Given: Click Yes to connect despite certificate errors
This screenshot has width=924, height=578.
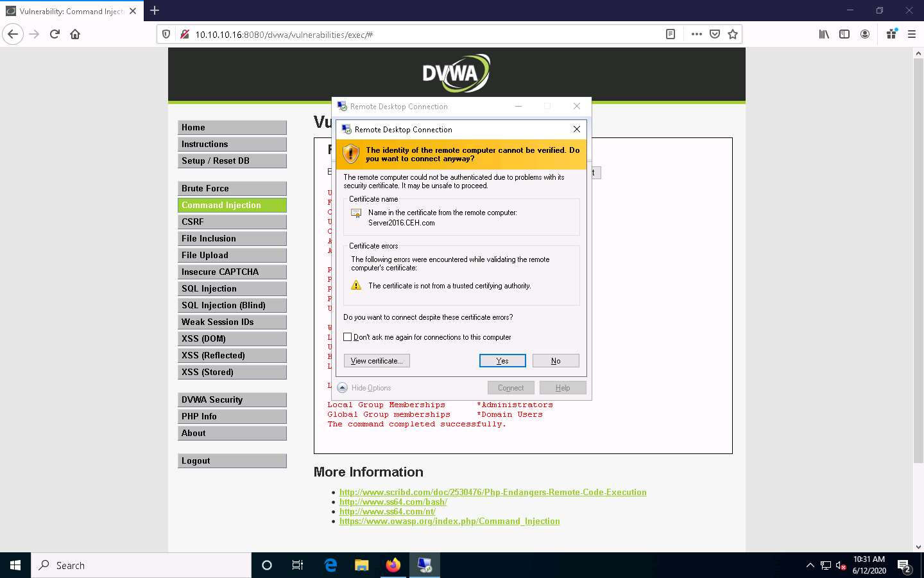Looking at the screenshot, I should point(502,360).
